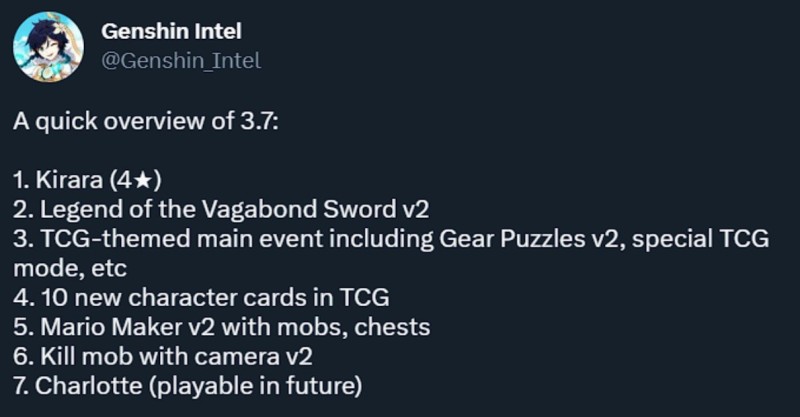Click the list number '4.' in the tweet

pyautogui.click(x=24, y=298)
